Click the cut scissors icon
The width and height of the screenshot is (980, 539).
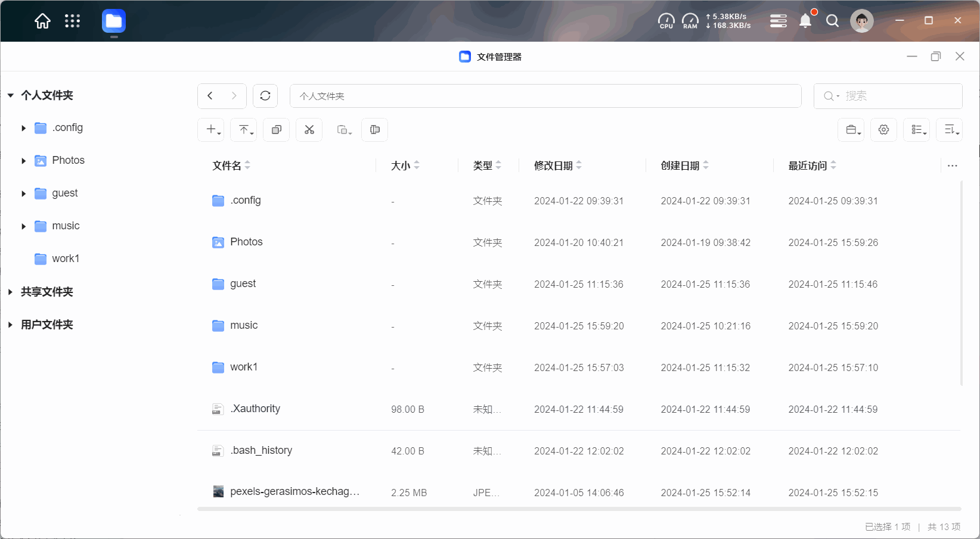(x=309, y=130)
